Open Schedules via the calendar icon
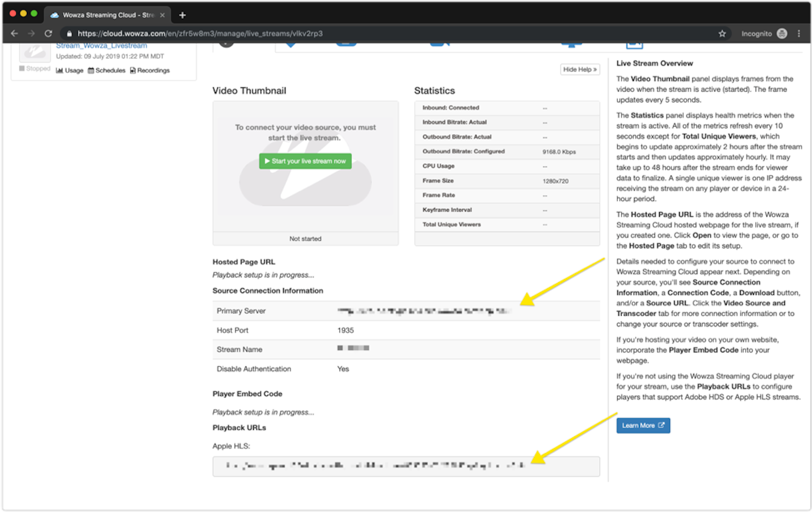This screenshot has width=812, height=512. point(92,70)
